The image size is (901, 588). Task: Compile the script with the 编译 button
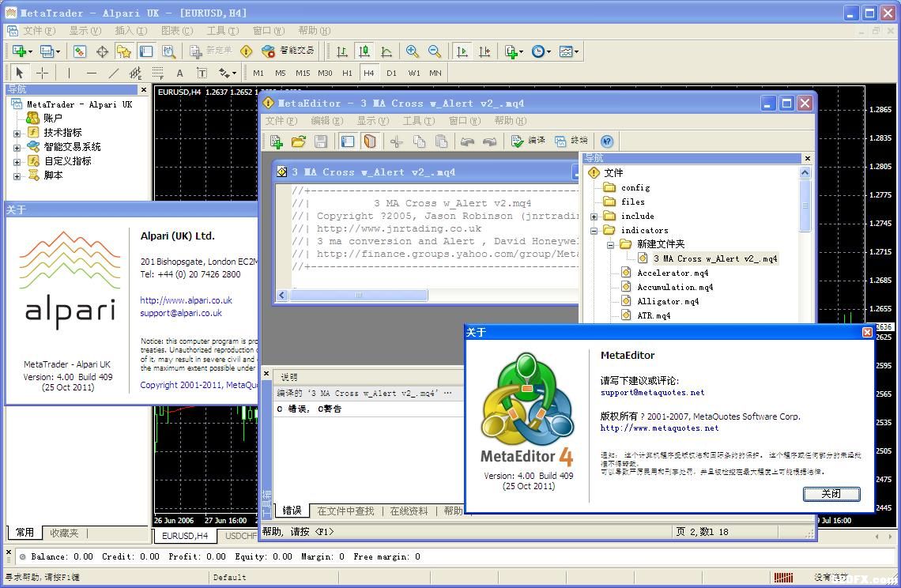528,141
